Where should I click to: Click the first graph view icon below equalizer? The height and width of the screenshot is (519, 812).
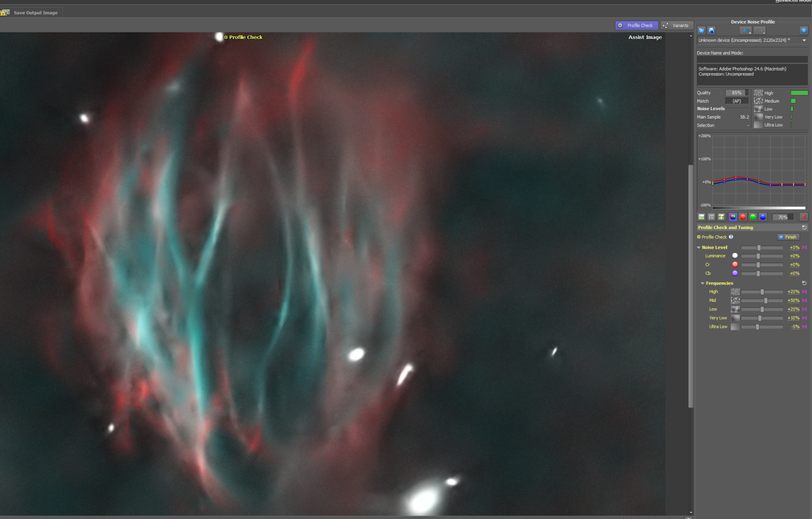coord(701,217)
